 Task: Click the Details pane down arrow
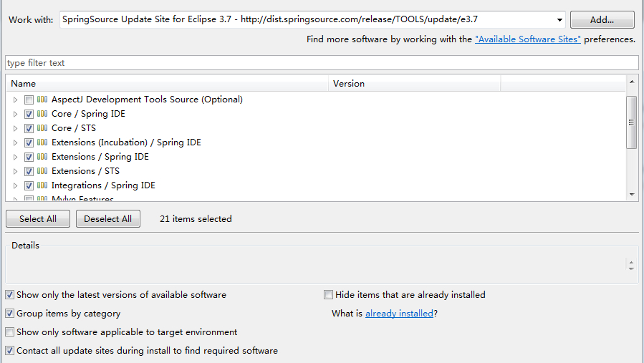(631, 268)
